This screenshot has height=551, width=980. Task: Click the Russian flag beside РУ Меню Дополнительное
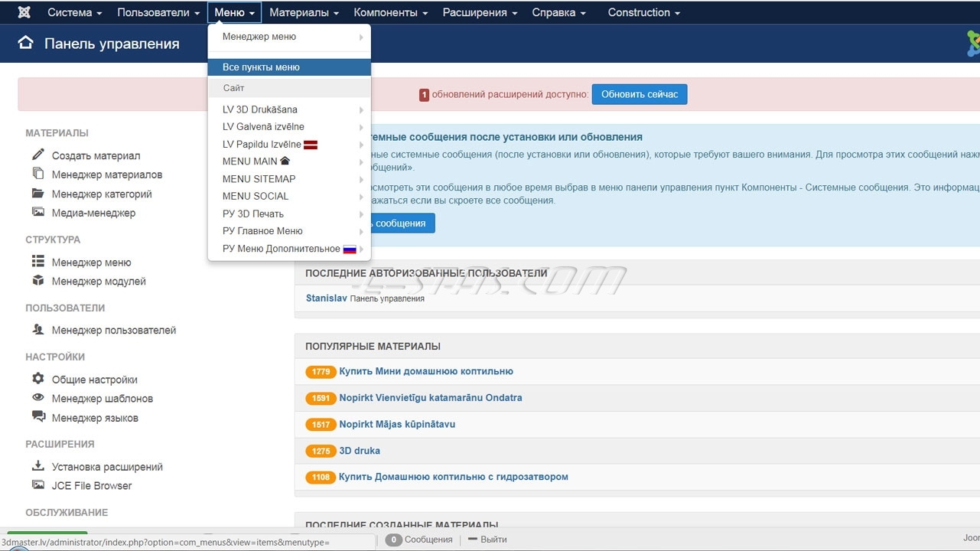pyautogui.click(x=350, y=249)
